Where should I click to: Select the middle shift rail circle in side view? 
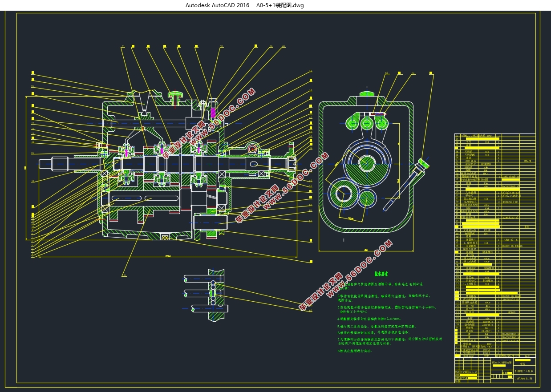(366, 123)
